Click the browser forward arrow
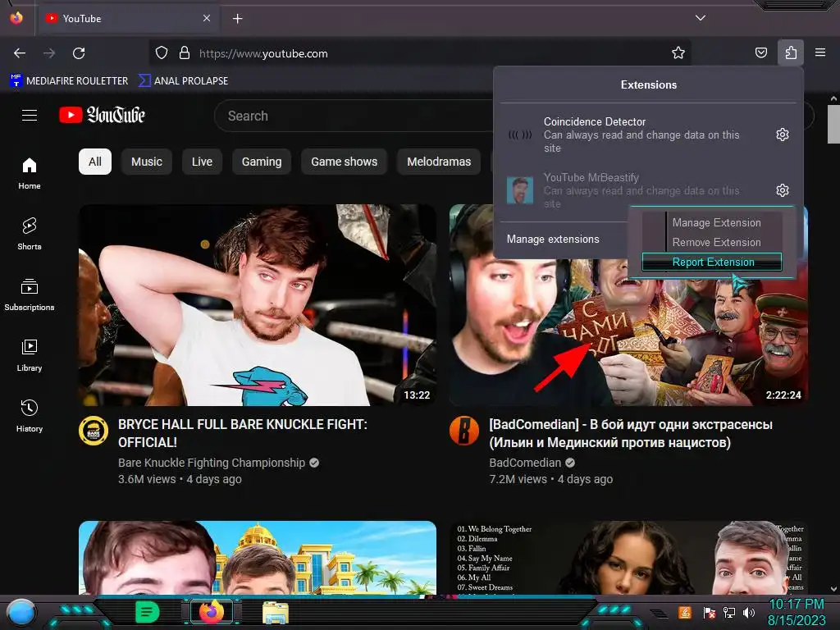 point(49,53)
